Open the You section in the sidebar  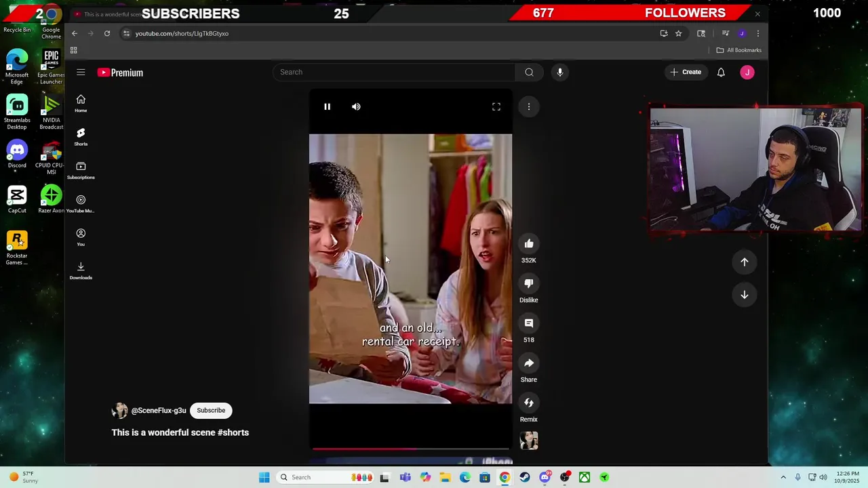pyautogui.click(x=81, y=237)
